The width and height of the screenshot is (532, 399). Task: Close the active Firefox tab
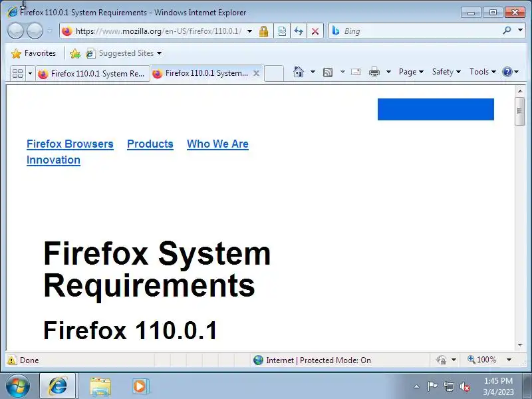[x=257, y=73]
